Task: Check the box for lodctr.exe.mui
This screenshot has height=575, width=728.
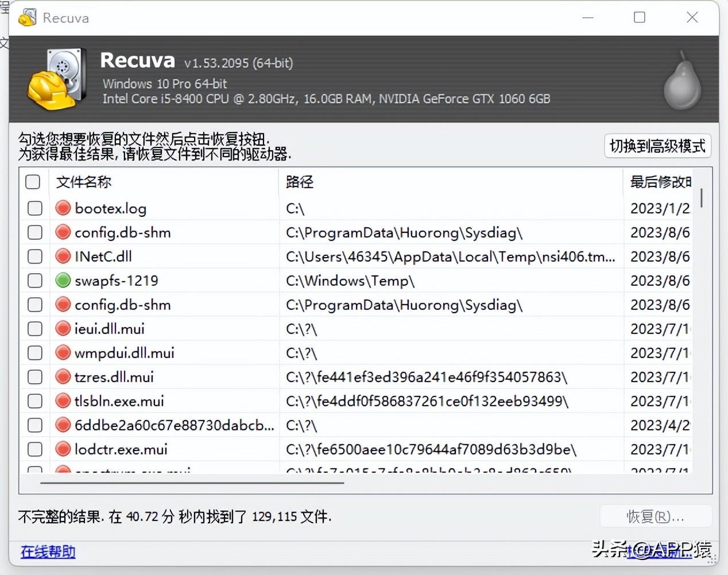Action: point(35,449)
